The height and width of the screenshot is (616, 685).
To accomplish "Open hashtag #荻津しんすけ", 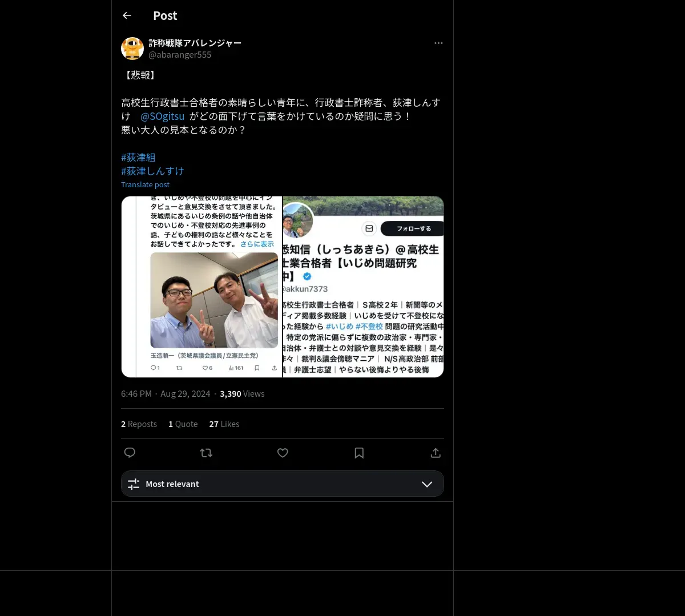I will click(x=152, y=171).
